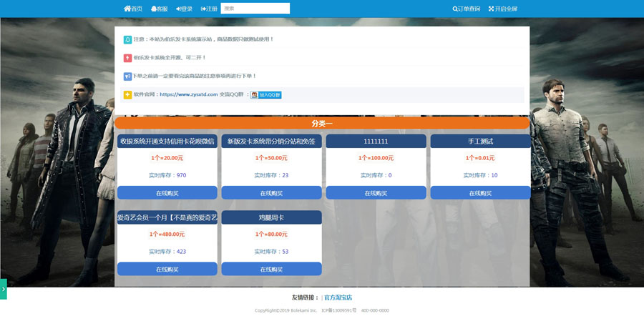The image size is (644, 321).
Task: Click the yellow plus icon
Action: (128, 95)
